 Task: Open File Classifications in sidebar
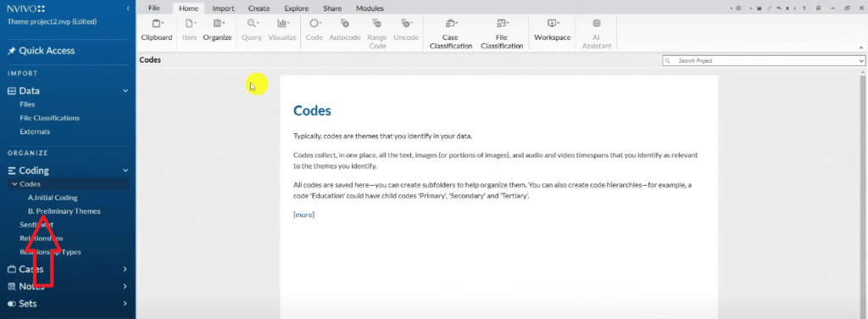50,118
